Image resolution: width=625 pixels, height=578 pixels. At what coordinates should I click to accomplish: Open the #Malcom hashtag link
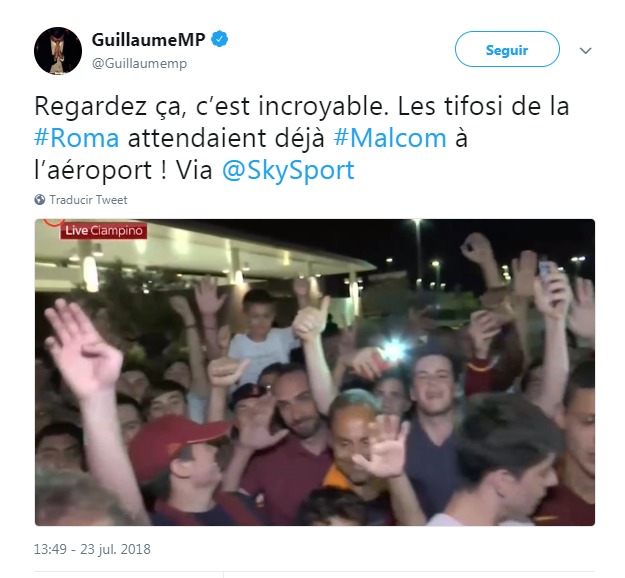(390, 138)
